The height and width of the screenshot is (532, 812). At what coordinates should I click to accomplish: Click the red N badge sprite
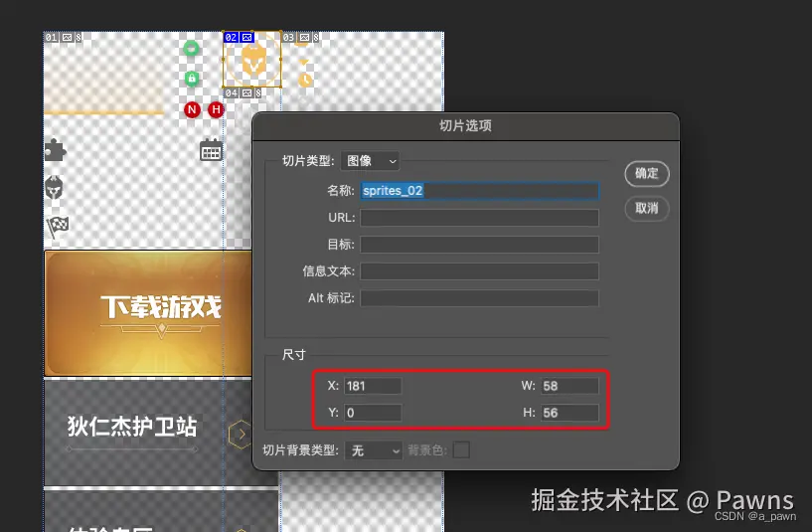coord(192,109)
